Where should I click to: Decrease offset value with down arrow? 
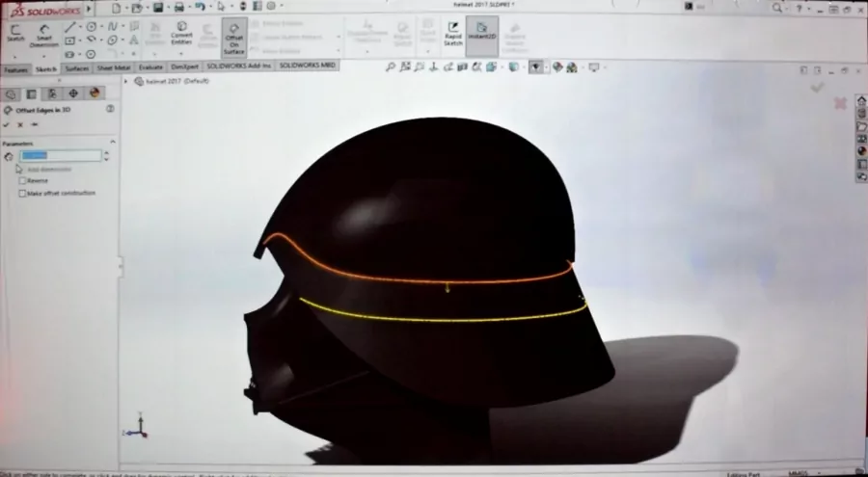point(106,159)
